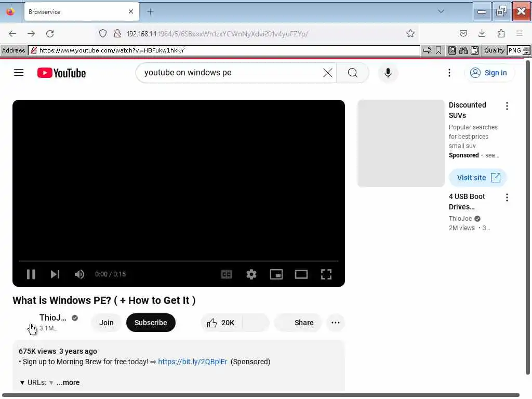Join the ThioJoe channel membership
Image resolution: width=532 pixels, height=399 pixels.
(106, 323)
